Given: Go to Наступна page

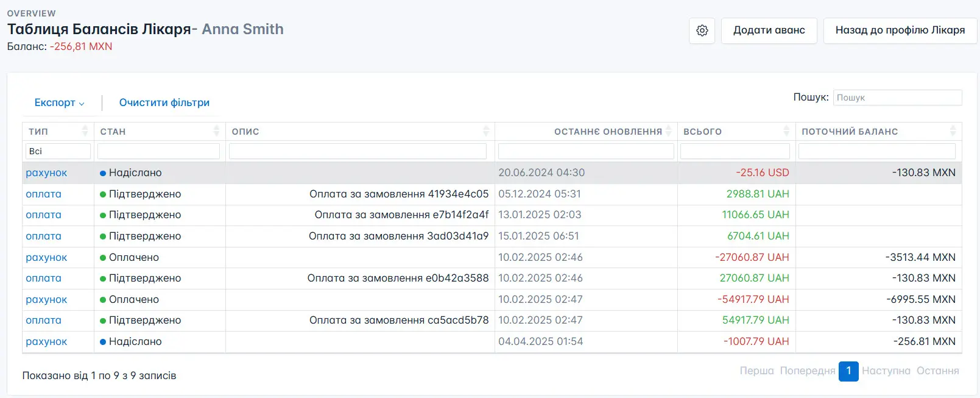Looking at the screenshot, I should [x=886, y=371].
